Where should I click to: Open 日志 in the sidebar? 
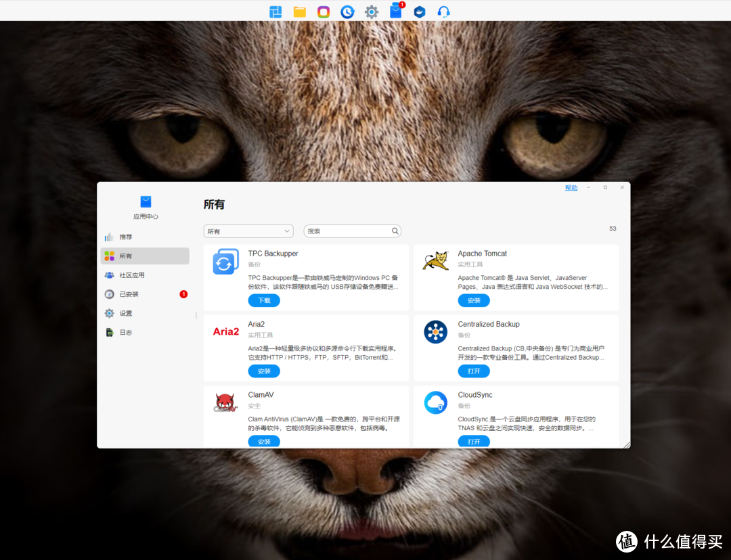point(126,333)
